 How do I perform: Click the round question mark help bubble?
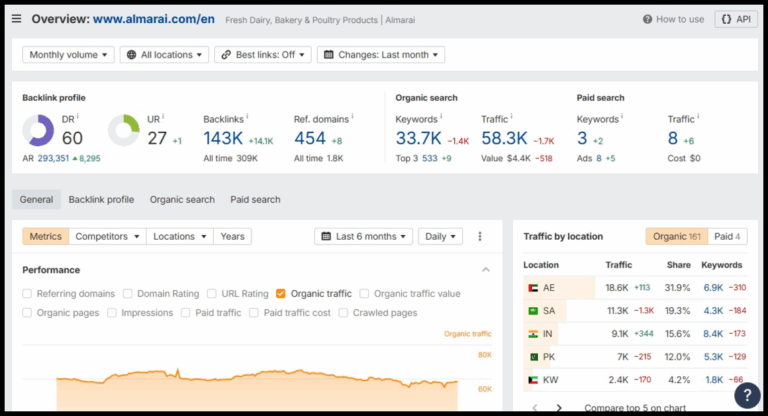[x=747, y=394]
